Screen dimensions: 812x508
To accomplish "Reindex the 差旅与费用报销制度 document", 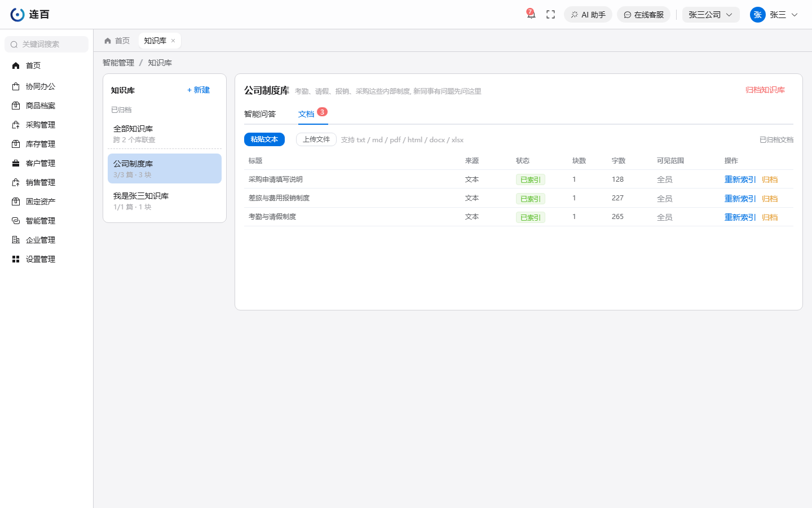I will [740, 199].
